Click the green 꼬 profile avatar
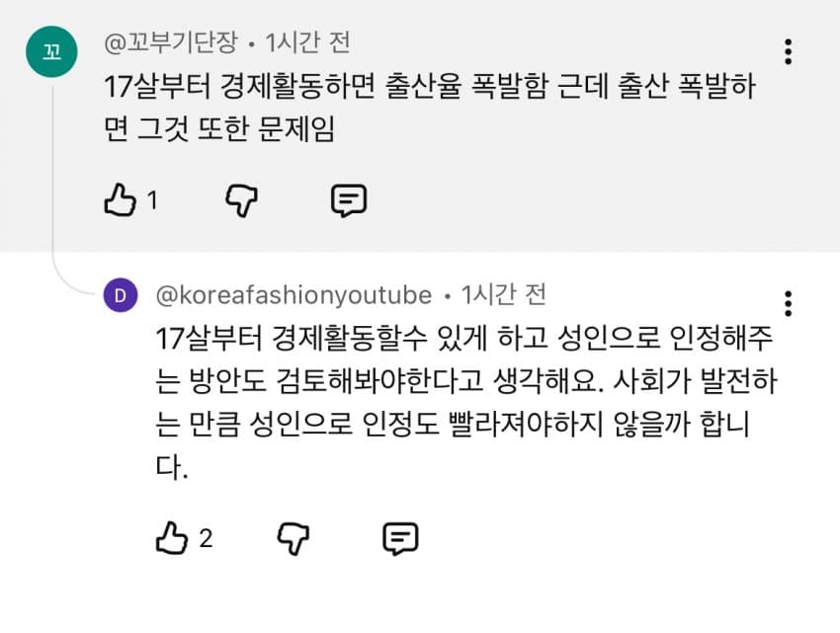 pyautogui.click(x=52, y=51)
